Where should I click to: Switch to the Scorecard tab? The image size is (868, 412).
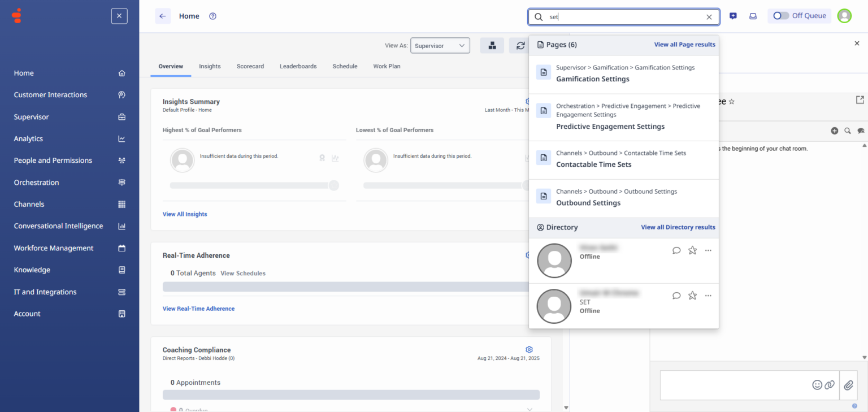(x=250, y=66)
